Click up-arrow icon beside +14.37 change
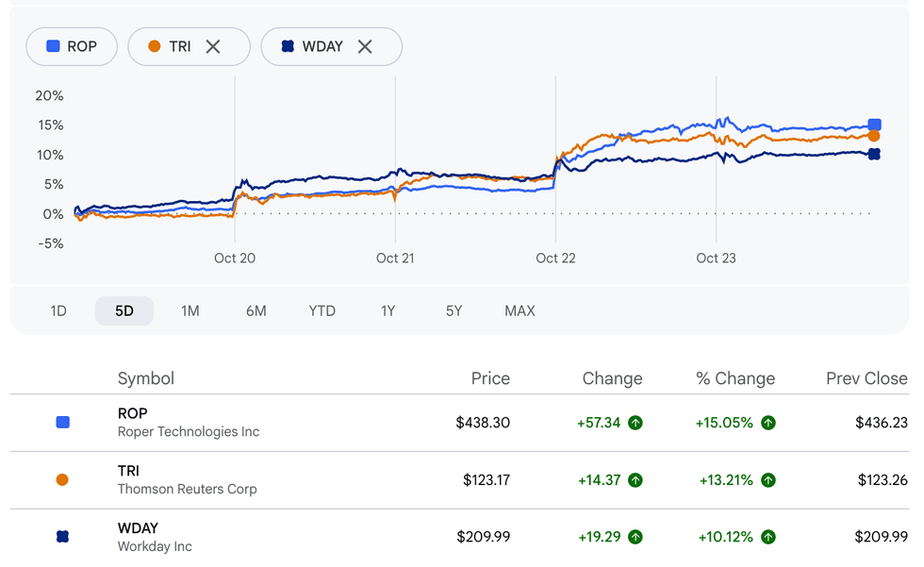Viewport: 924px width, 567px height. (635, 480)
